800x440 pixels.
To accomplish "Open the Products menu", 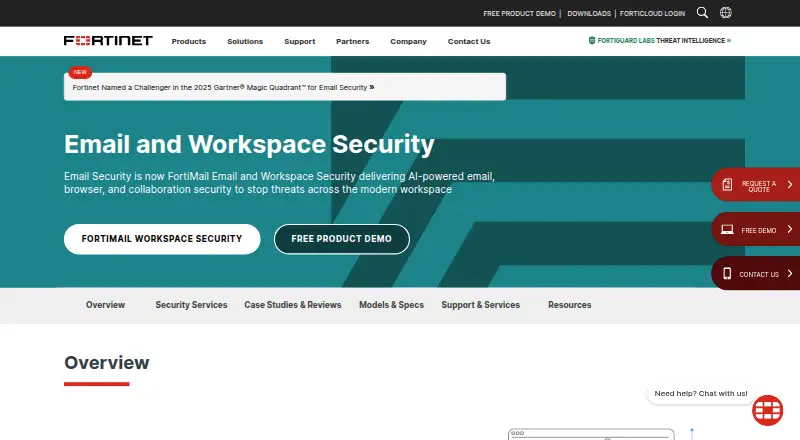I will coord(189,41).
